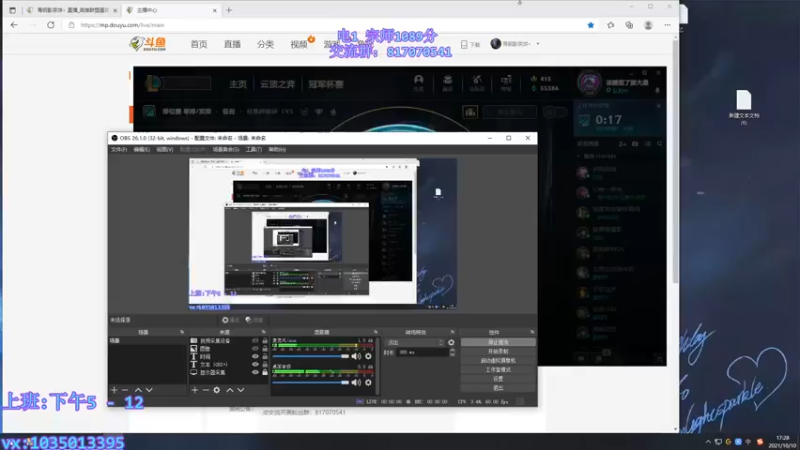
Task: Pop out the 混音器 mixer dock panel
Action: pyautogui.click(x=376, y=332)
